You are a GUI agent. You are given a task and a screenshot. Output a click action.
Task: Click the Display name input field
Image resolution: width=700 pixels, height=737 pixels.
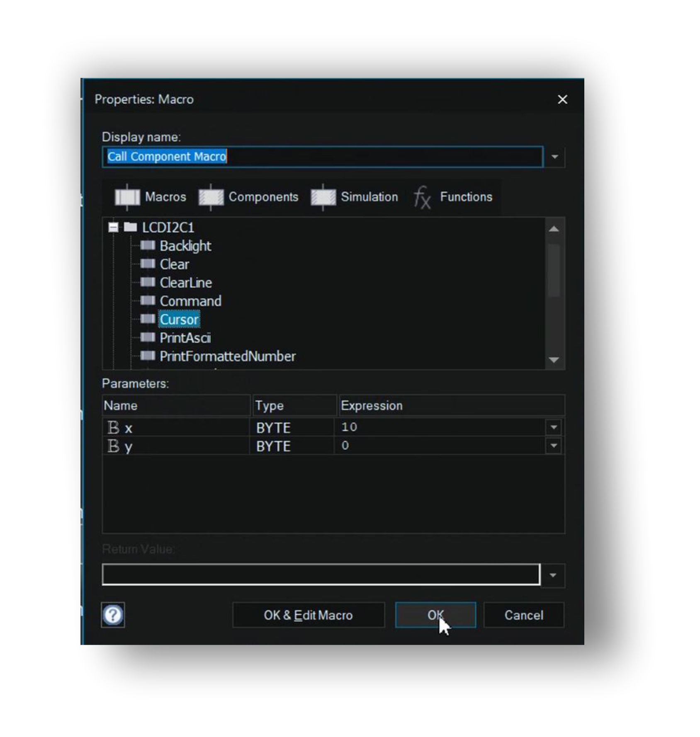coord(323,157)
